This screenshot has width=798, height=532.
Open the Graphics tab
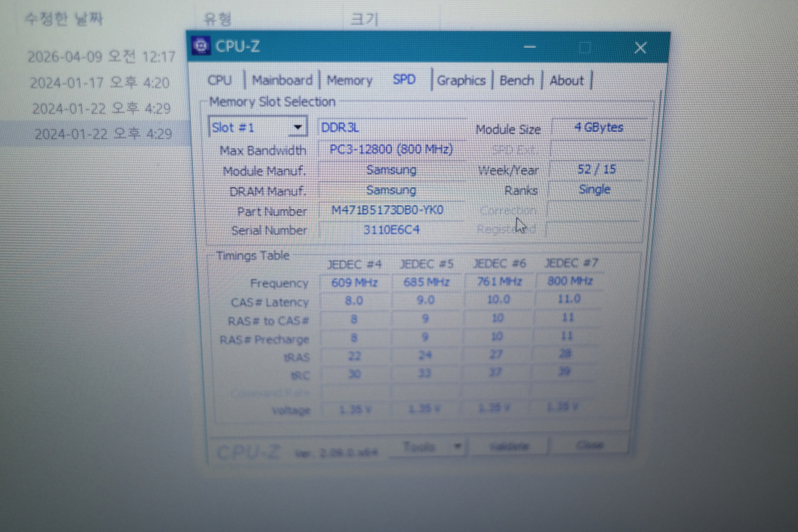461,80
